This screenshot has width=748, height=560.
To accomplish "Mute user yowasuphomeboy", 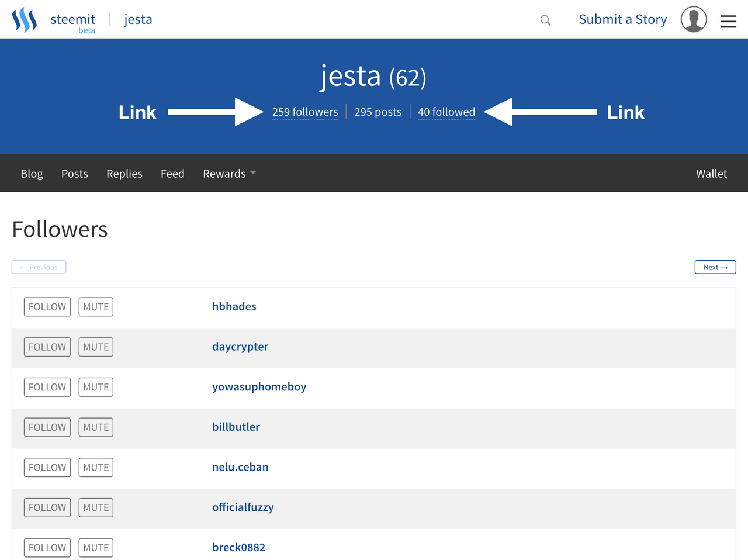I will [96, 387].
